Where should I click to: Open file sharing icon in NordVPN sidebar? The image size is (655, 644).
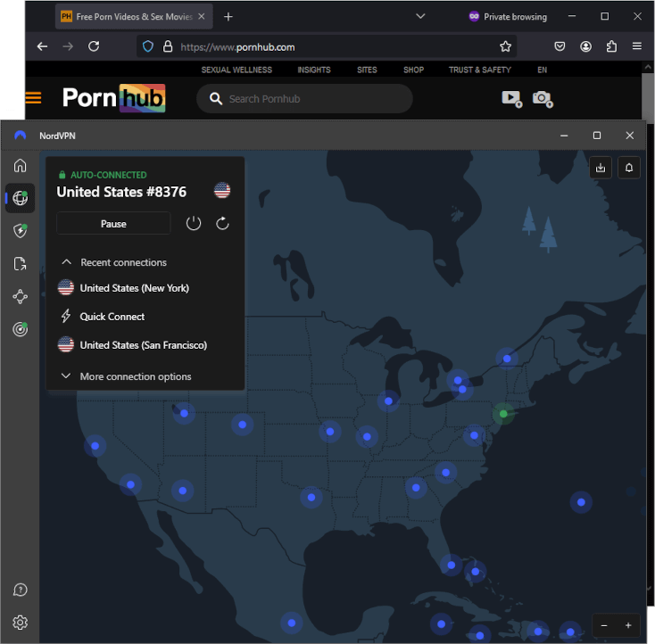coord(20,263)
